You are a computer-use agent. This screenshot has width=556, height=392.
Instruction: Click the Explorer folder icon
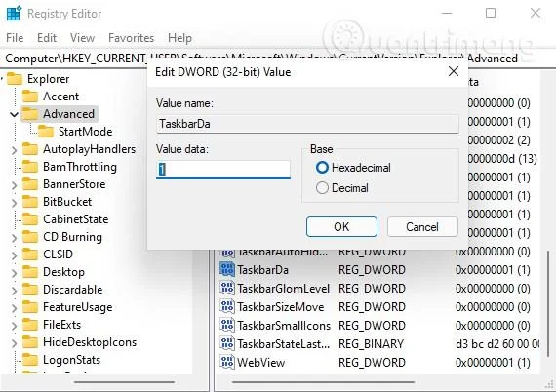[15, 79]
